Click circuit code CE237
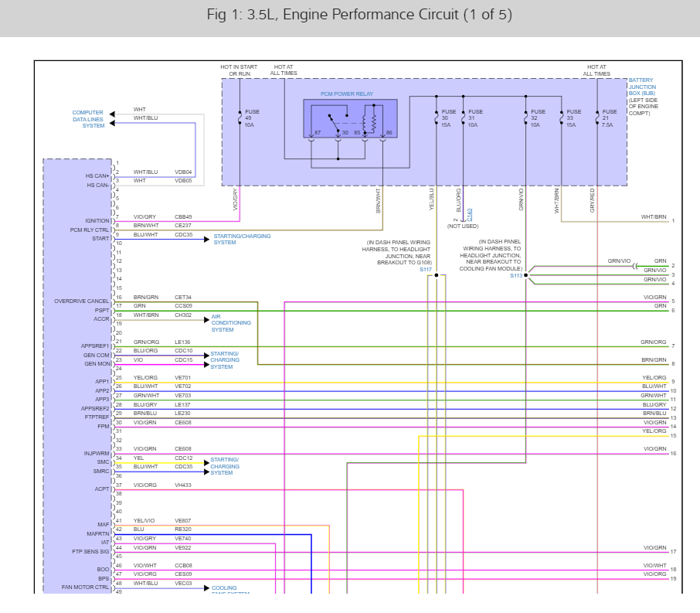This screenshot has width=700, height=613. coord(183,226)
